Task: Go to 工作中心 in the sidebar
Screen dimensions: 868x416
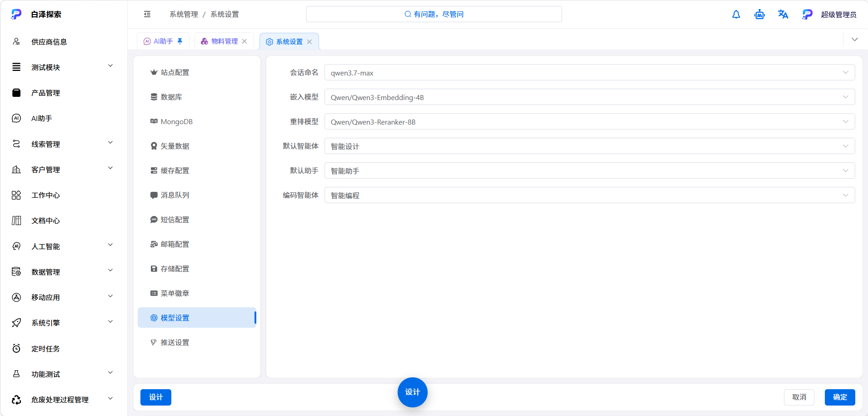Action: 64,195
